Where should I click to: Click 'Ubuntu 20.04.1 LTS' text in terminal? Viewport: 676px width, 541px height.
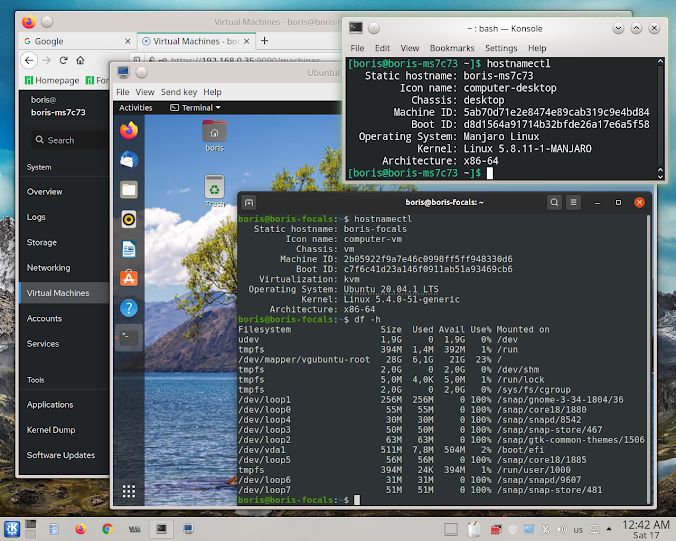pyautogui.click(x=391, y=289)
